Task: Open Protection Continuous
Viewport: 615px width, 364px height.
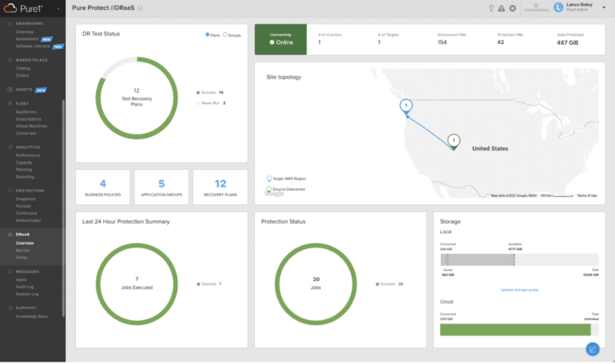Action: (27, 213)
